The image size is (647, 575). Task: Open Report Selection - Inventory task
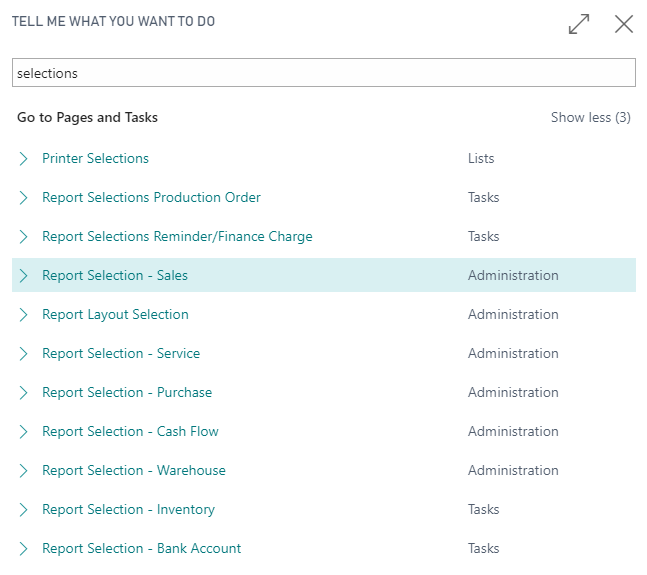pyautogui.click(x=128, y=510)
